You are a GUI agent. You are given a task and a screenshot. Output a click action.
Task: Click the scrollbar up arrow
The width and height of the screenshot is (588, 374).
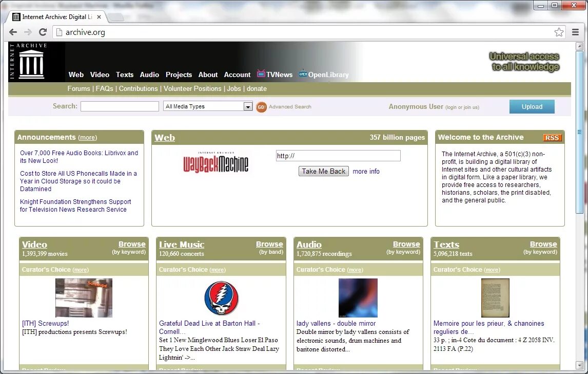pos(579,47)
